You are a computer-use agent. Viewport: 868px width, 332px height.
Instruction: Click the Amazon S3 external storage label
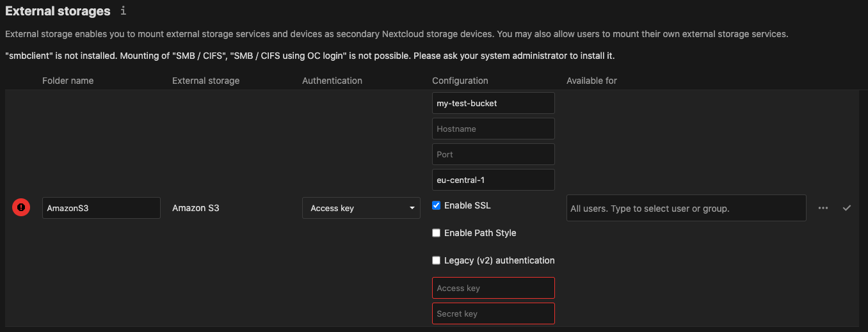pos(196,208)
